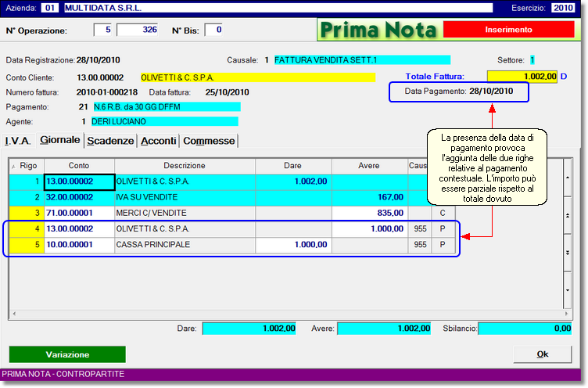588x388 pixels.
Task: Click the Data fattura value 25/10/2010
Action: pos(228,92)
